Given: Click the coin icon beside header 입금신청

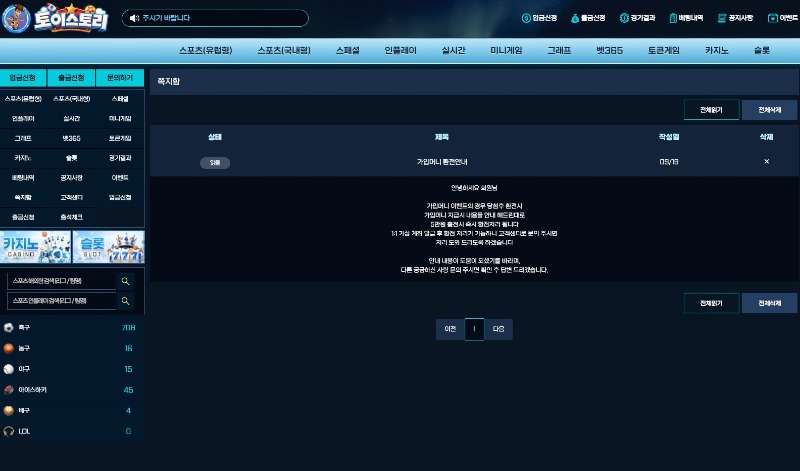Looking at the screenshot, I should point(526,18).
